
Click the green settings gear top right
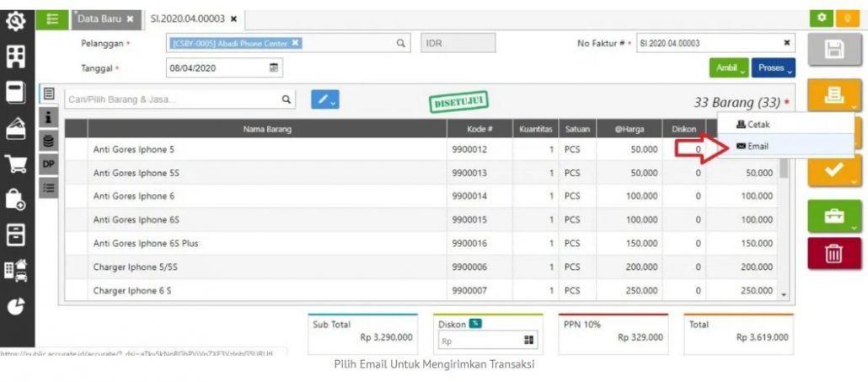[x=822, y=18]
